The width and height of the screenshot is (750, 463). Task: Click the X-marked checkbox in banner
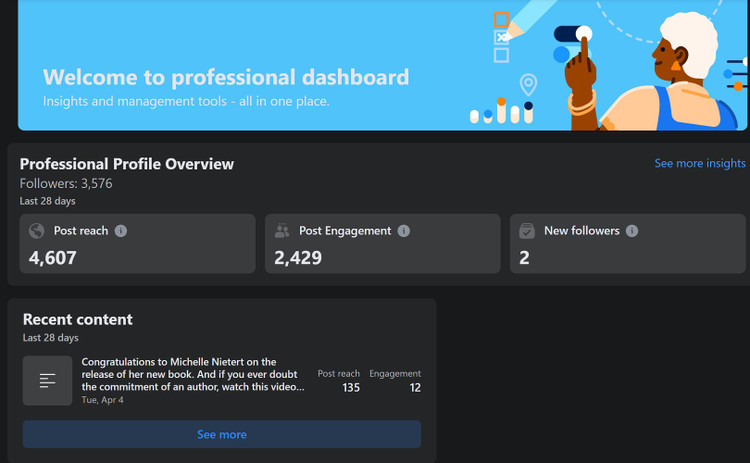[x=501, y=37]
